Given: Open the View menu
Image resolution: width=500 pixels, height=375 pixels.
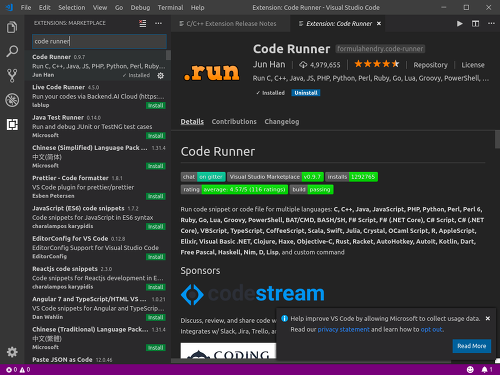Looking at the screenshot, I should 100,7.
